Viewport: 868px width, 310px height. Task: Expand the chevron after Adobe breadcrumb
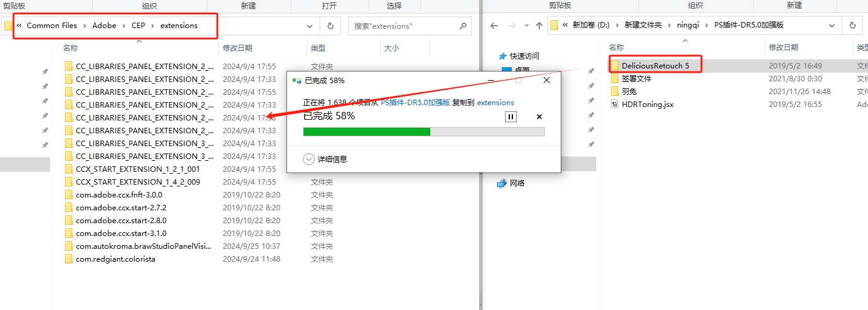tap(124, 26)
